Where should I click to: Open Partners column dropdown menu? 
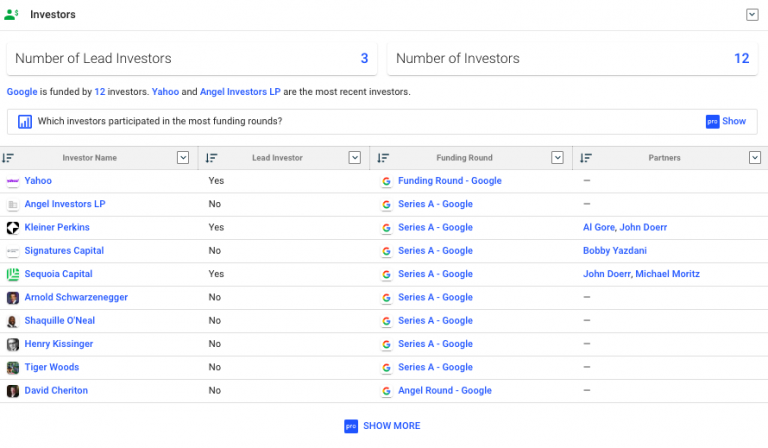(755, 158)
